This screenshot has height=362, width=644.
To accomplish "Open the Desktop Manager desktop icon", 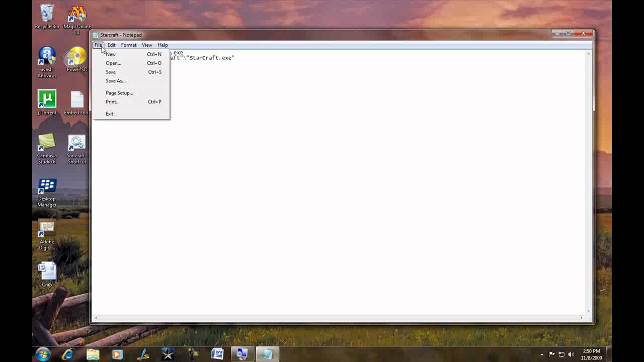I will (x=47, y=192).
